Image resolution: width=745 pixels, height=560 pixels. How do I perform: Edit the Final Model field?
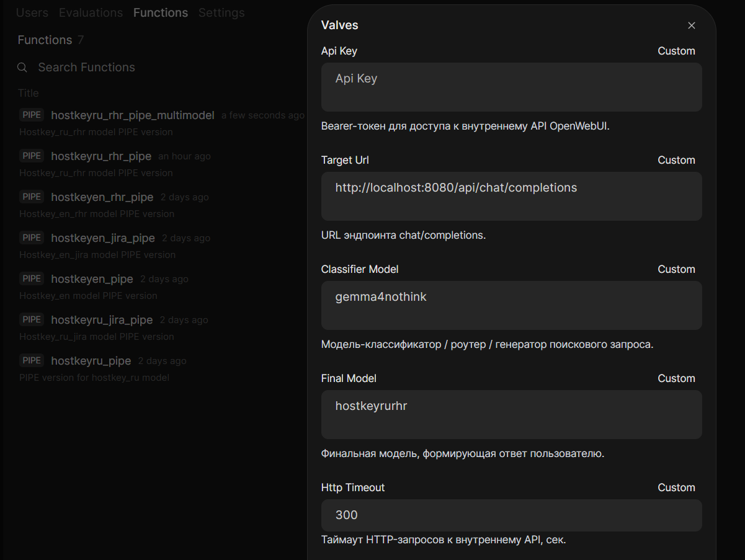[511, 414]
